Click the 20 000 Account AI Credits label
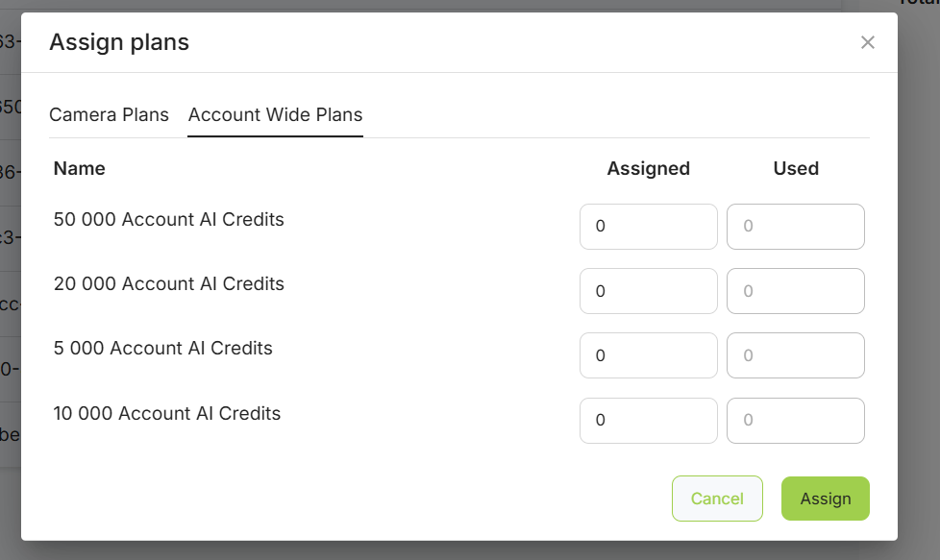The width and height of the screenshot is (940, 560). (x=169, y=284)
